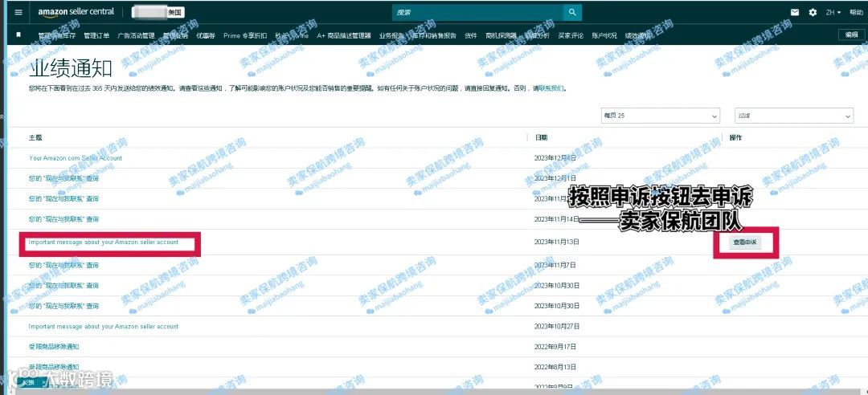This screenshot has height=395, width=868.
Task: Click the 主题 column header
Action: [35, 137]
